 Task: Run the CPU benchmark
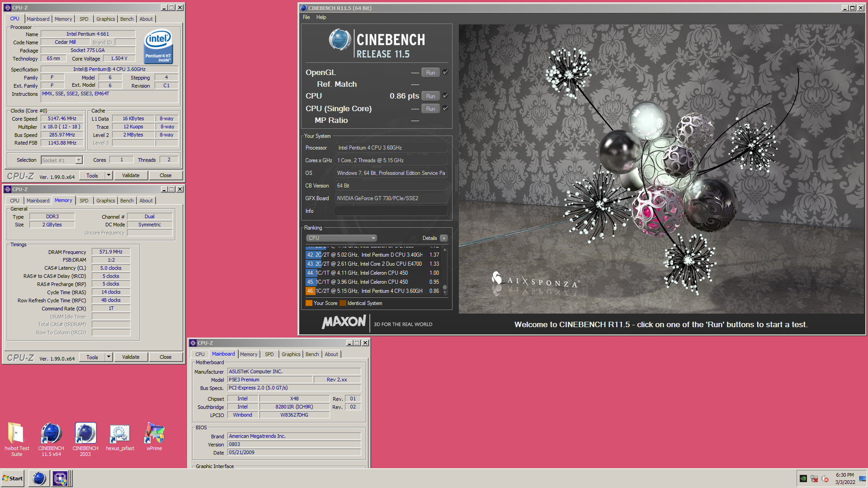[x=430, y=96]
